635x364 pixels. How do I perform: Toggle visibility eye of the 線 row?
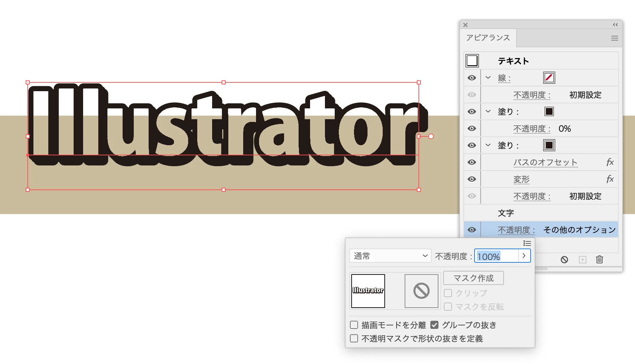[x=472, y=78]
